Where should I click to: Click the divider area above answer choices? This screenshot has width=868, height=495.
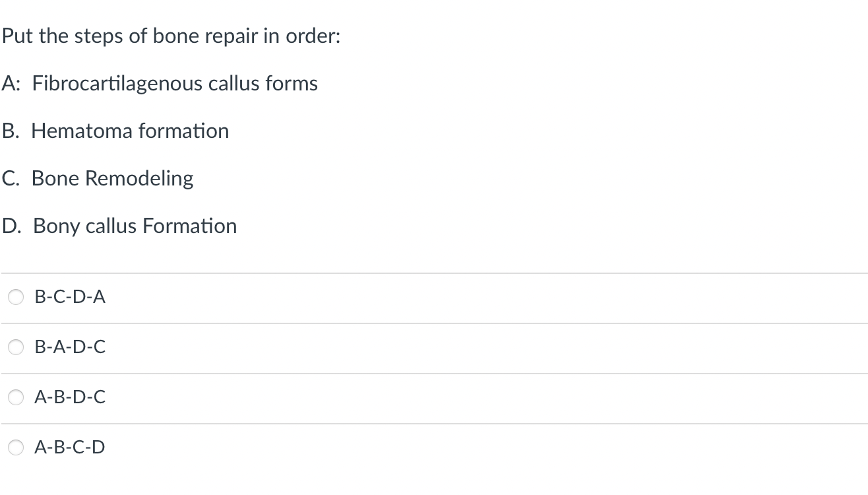(434, 272)
